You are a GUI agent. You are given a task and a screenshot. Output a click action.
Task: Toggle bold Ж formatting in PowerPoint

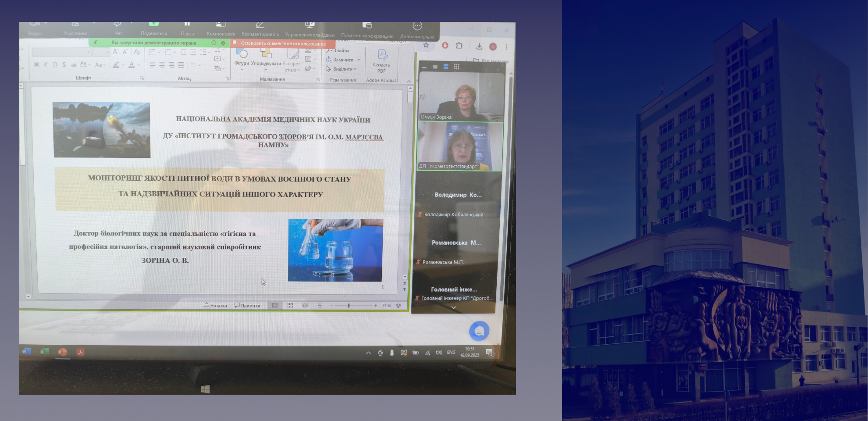tap(36, 64)
